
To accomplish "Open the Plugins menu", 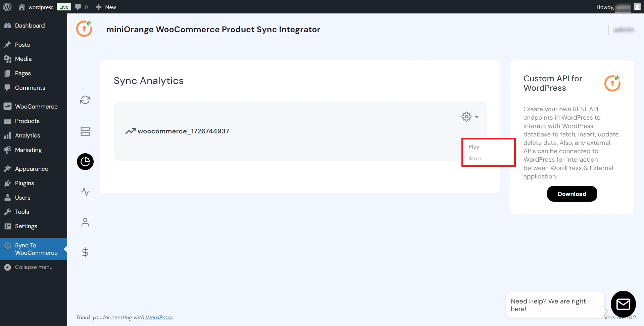I will 34,183.
